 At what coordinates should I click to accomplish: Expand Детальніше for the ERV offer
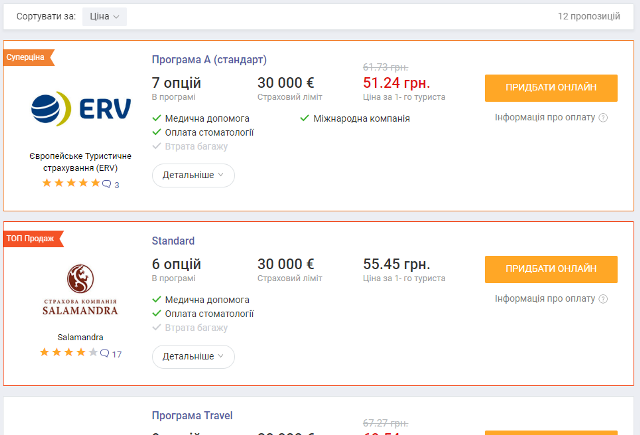193,175
